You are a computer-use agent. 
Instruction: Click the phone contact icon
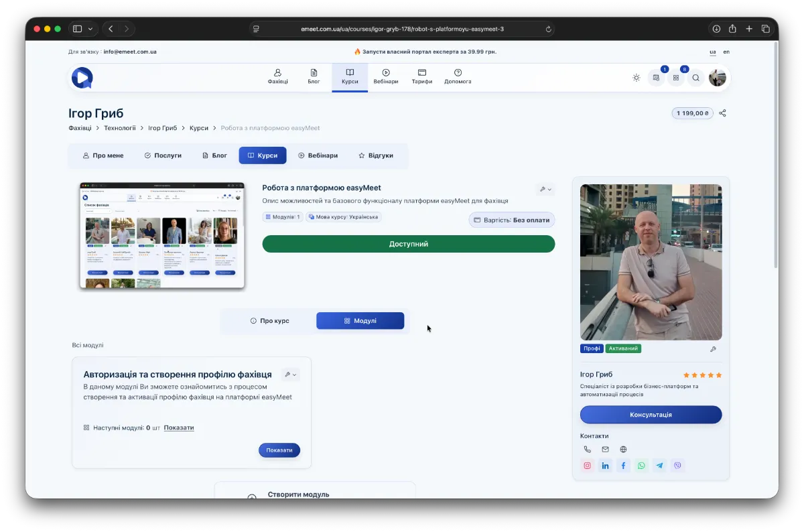(x=588, y=450)
